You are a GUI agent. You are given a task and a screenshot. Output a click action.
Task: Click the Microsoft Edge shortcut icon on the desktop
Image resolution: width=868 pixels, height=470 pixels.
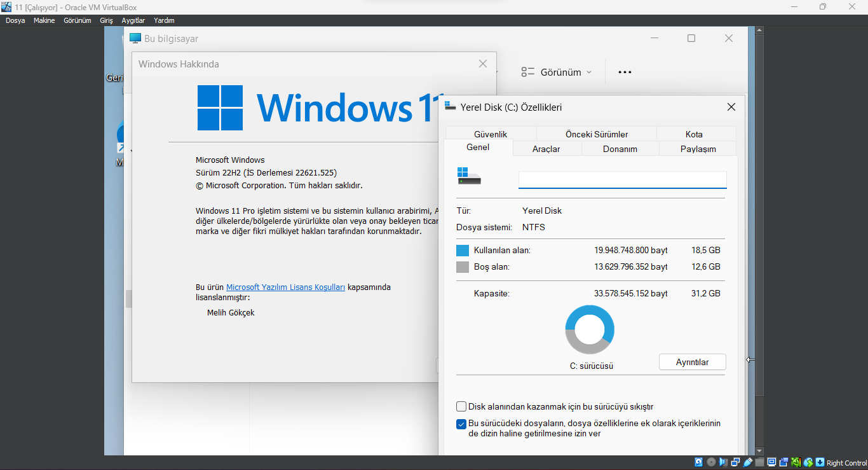click(121, 137)
